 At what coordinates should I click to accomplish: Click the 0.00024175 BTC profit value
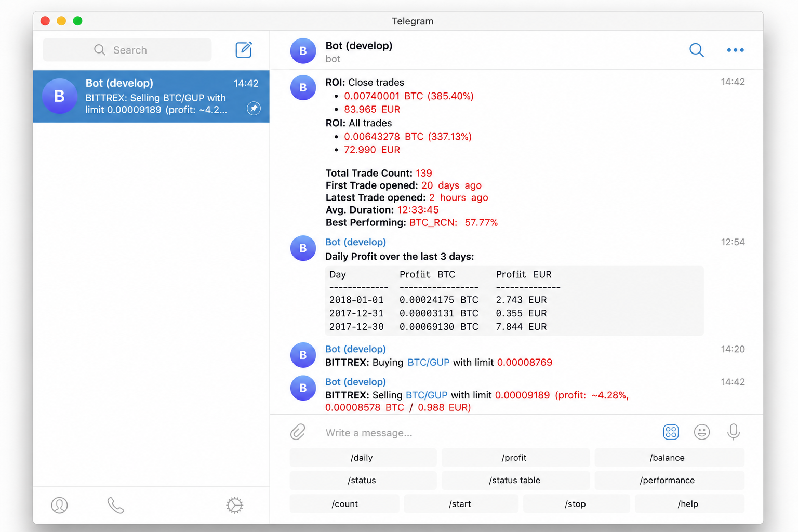coord(439,300)
